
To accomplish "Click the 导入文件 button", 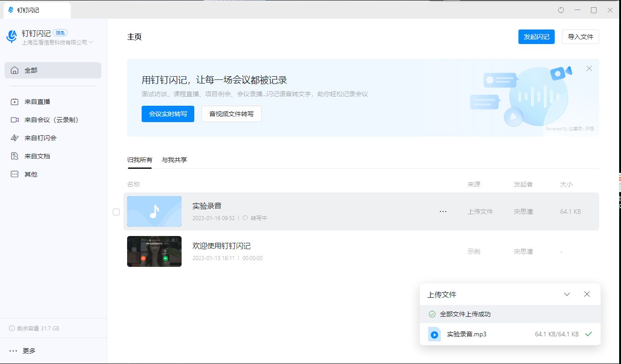I will tap(581, 37).
